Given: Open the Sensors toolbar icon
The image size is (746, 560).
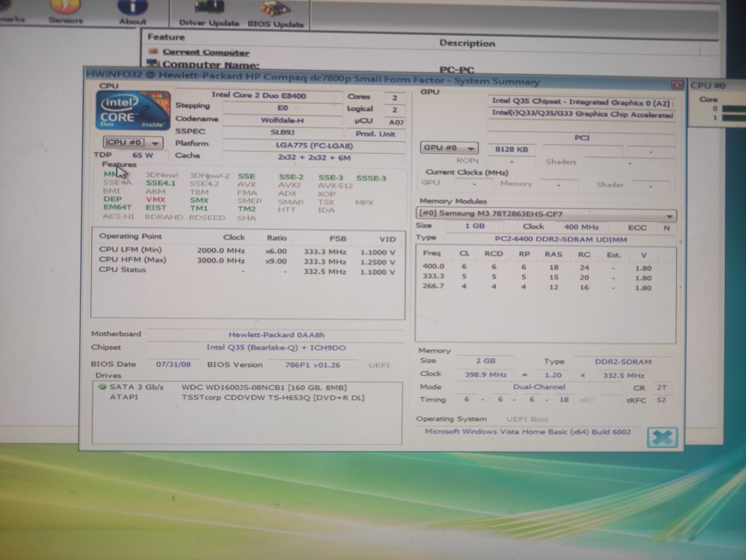Looking at the screenshot, I should (x=66, y=12).
